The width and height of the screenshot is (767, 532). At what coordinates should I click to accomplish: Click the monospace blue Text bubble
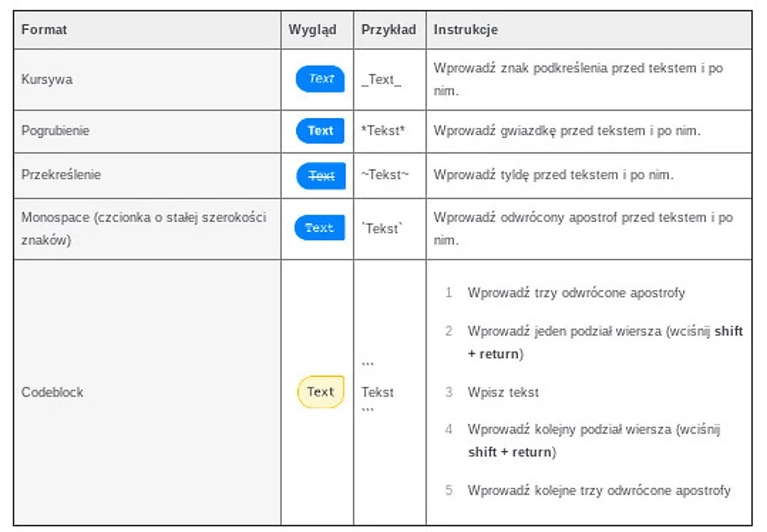tap(320, 228)
